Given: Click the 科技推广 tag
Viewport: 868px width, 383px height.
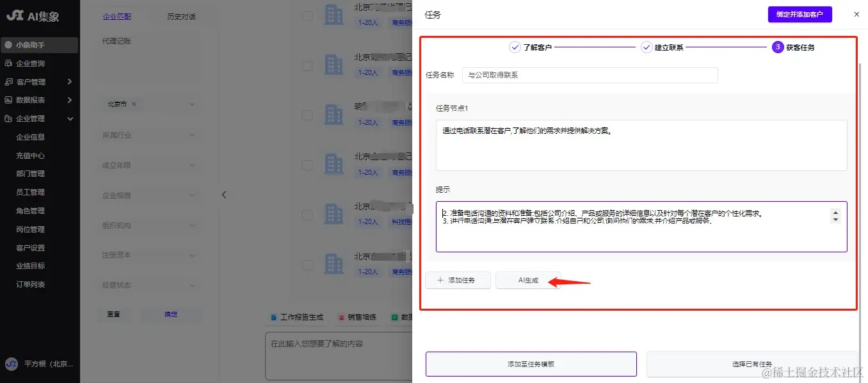Looking at the screenshot, I should (x=402, y=222).
